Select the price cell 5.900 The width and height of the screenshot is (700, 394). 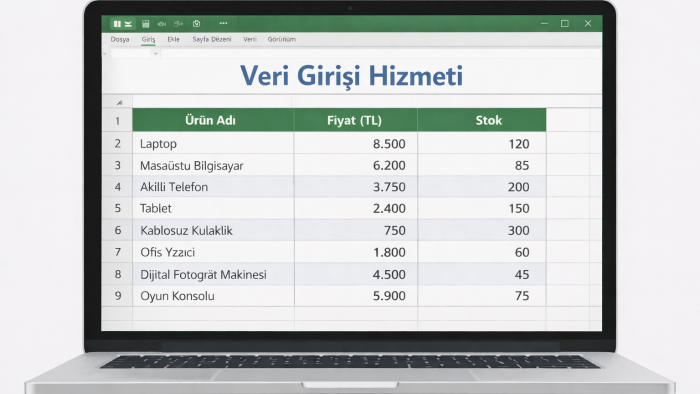[355, 295]
